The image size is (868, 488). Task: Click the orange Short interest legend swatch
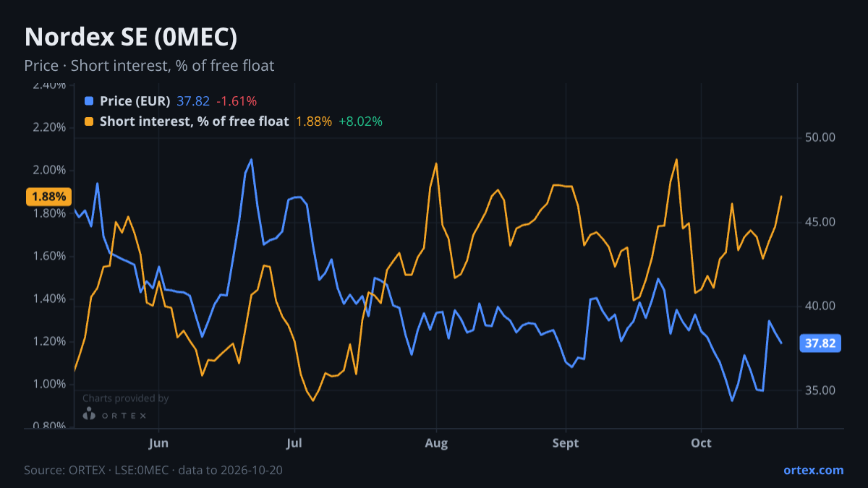89,121
